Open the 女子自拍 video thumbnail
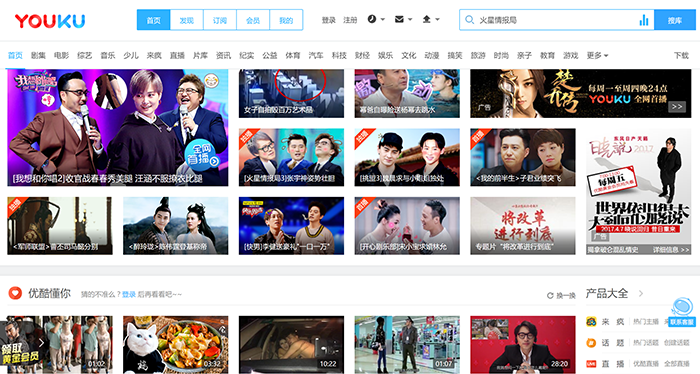Image resolution: width=700 pixels, height=374 pixels. click(x=292, y=93)
